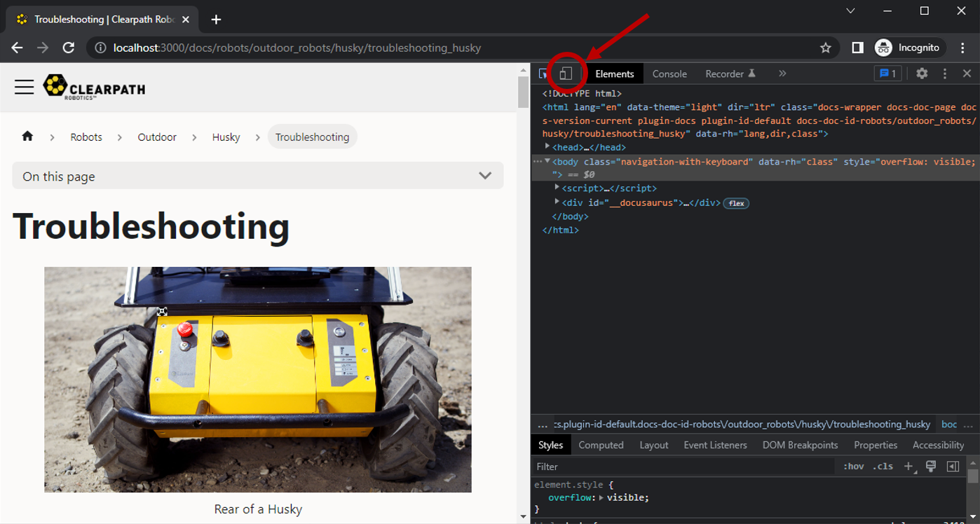
Task: Open the Event Listeners pane
Action: (715, 445)
